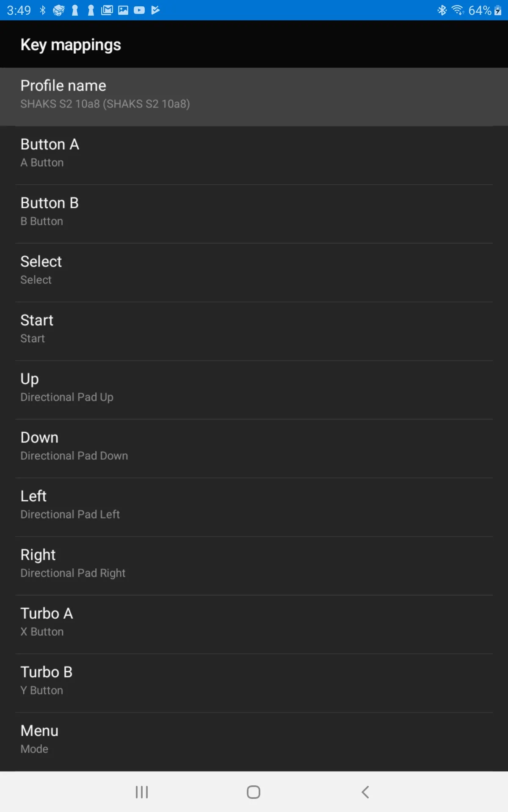Open the recent apps navigation button
Screen dimensions: 508x812
click(142, 792)
